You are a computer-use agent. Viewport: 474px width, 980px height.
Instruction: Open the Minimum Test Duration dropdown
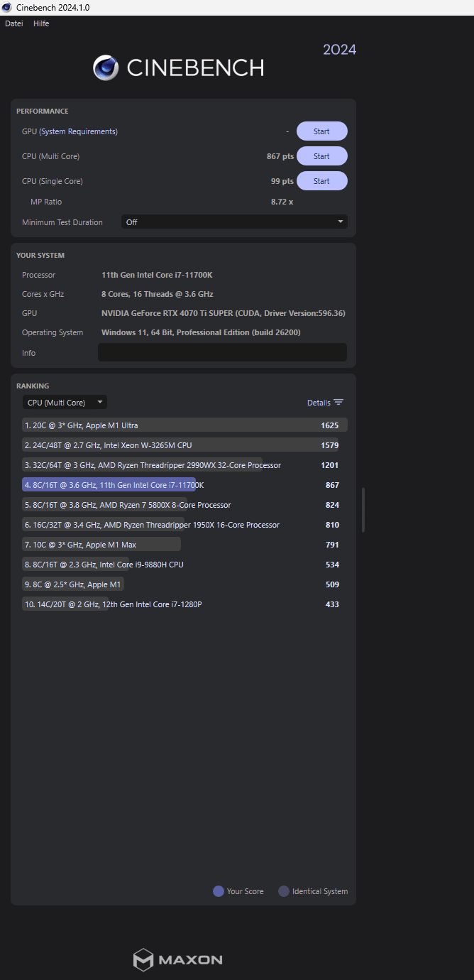[x=234, y=222]
